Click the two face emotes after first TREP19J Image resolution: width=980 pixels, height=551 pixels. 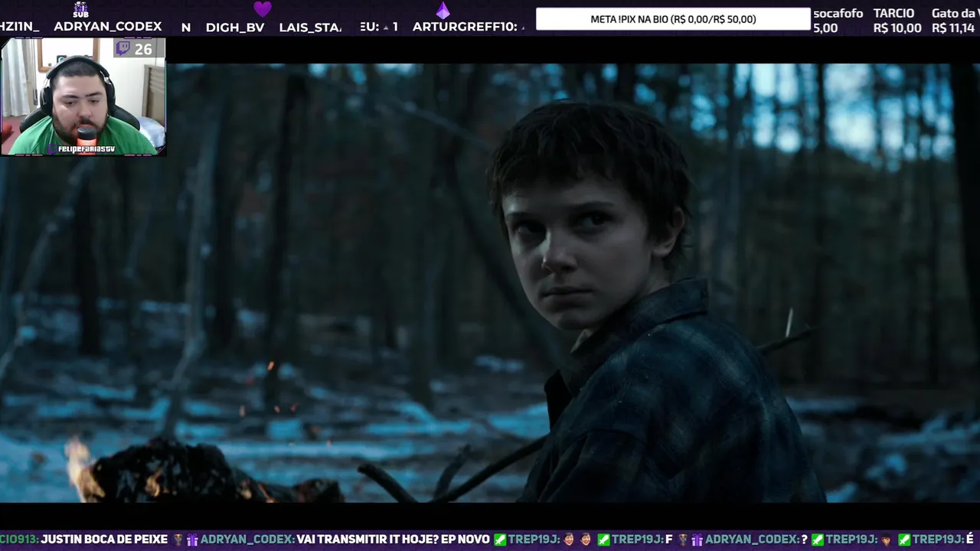tap(577, 540)
